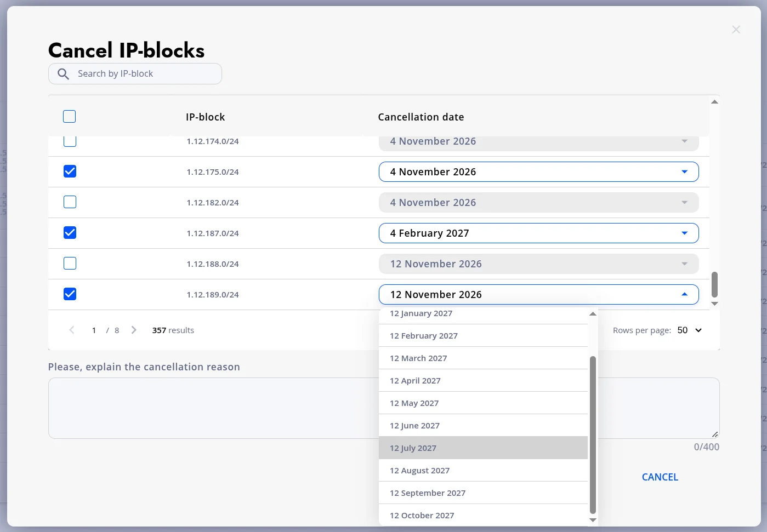This screenshot has width=767, height=532.
Task: Click date list scroll-down arrow
Action: click(x=593, y=520)
